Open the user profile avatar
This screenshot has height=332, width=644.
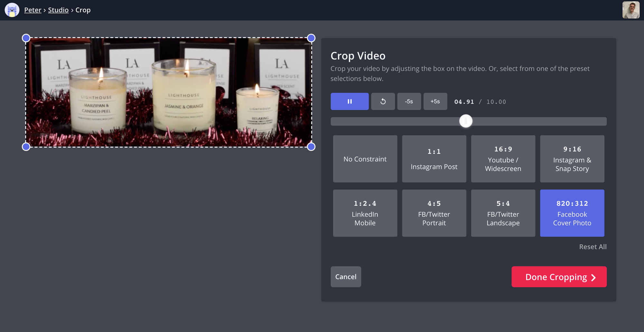630,10
